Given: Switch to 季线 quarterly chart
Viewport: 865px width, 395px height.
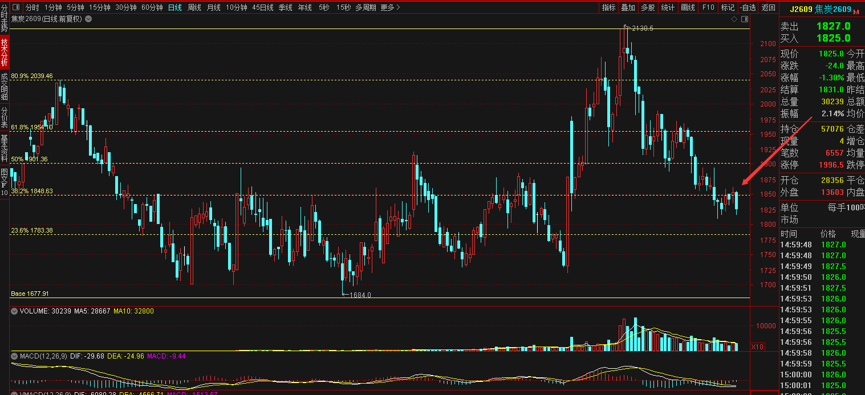Looking at the screenshot, I should click(x=285, y=8).
